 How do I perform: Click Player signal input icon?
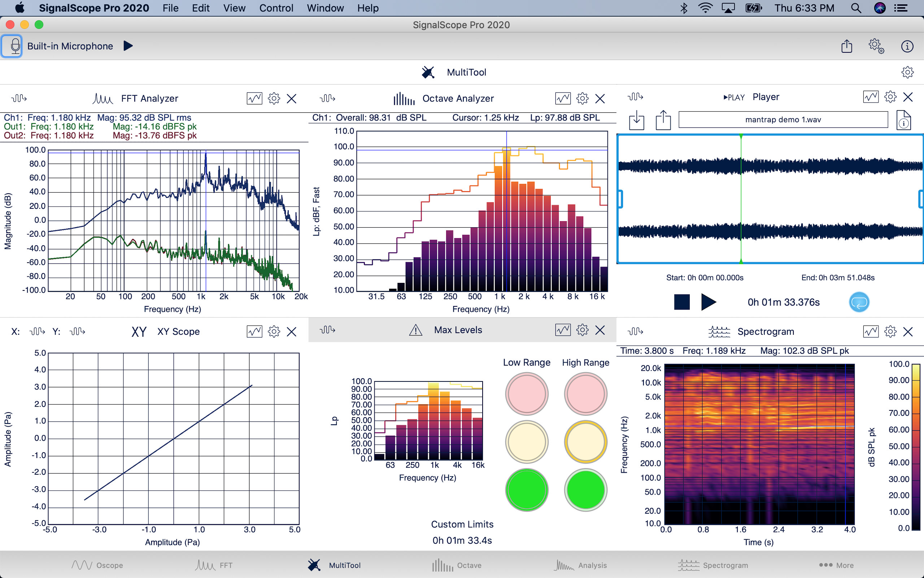coord(635,97)
